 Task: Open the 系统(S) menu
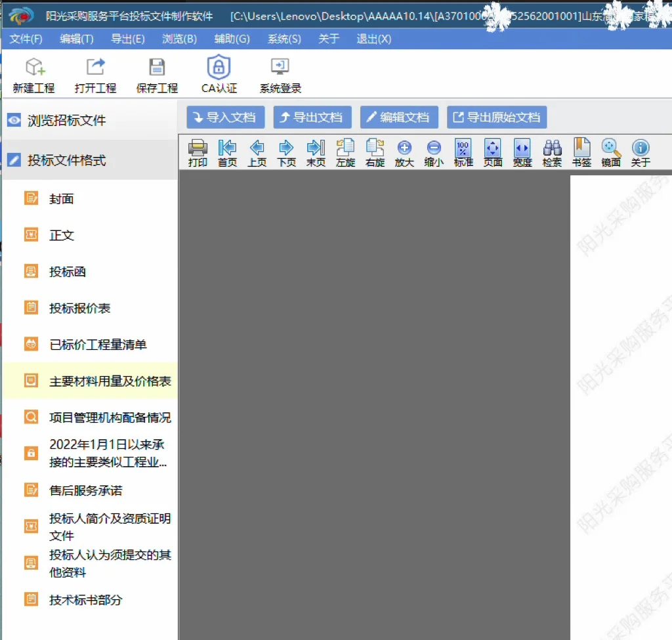coord(283,39)
